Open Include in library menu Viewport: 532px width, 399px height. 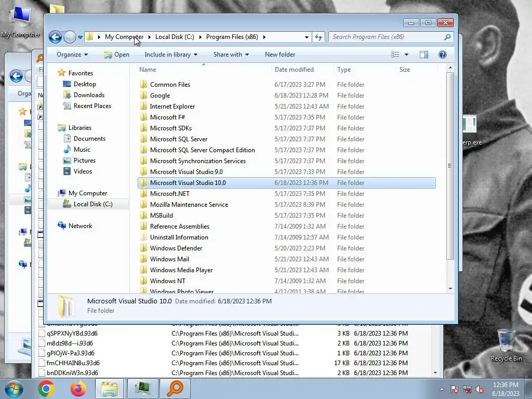(x=170, y=55)
